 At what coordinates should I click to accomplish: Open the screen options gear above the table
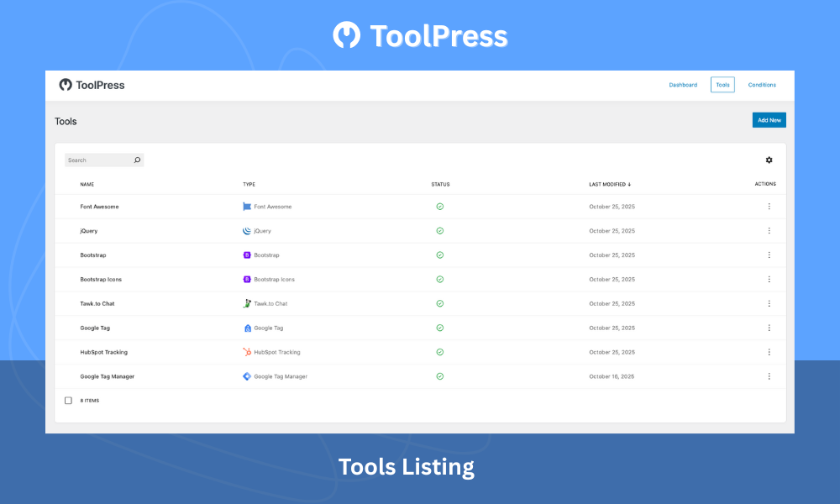click(769, 160)
